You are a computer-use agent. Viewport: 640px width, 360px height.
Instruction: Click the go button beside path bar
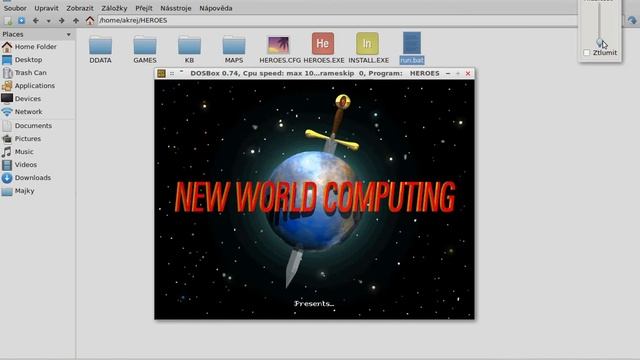[x=632, y=20]
